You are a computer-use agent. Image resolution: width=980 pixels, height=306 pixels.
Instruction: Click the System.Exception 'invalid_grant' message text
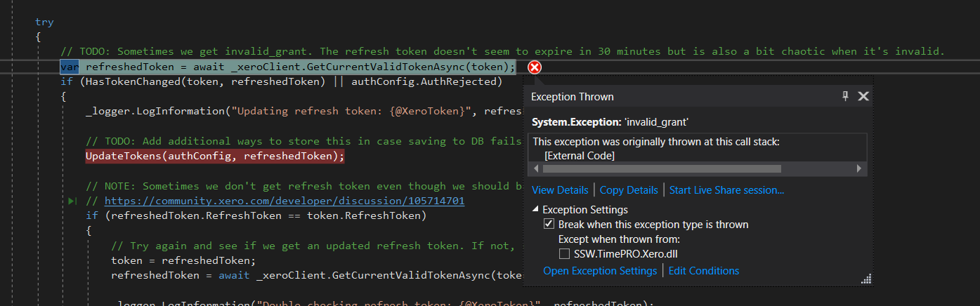coord(610,122)
